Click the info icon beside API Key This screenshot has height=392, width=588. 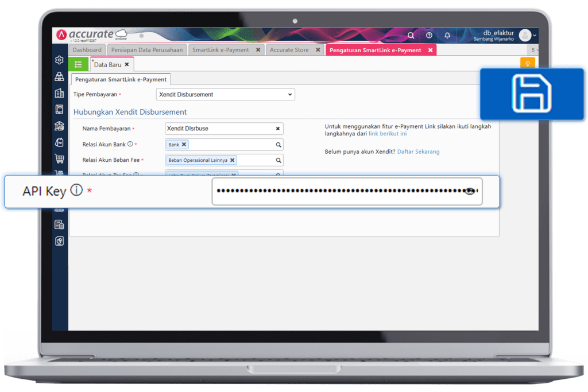76,190
